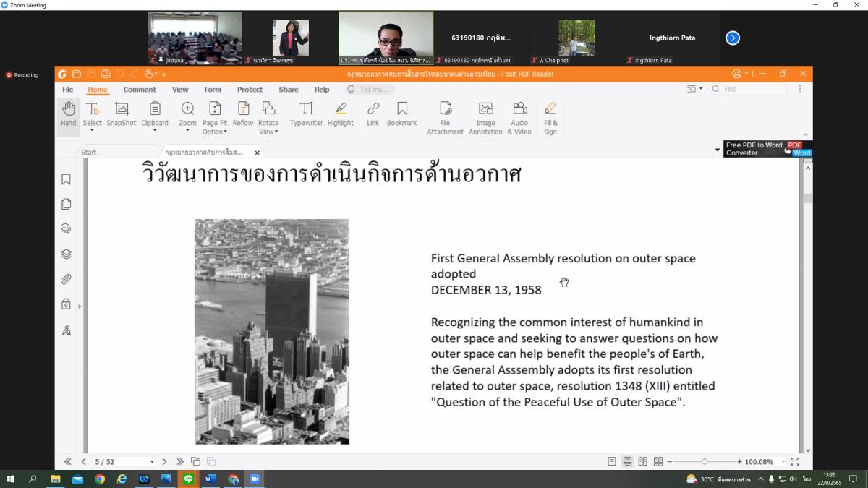Click the zoom out minus button
Screen dimensions: 868x488
coord(669,461)
